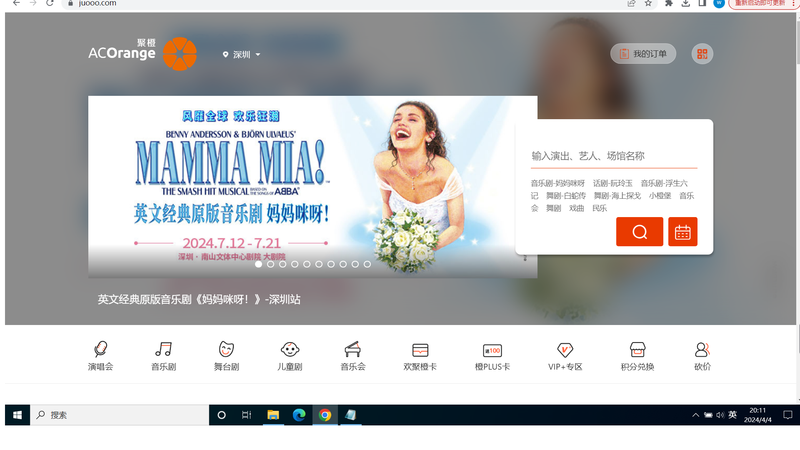Viewport: 800px width, 450px height.
Task: Show hidden tray icons chevron
Action: [695, 415]
